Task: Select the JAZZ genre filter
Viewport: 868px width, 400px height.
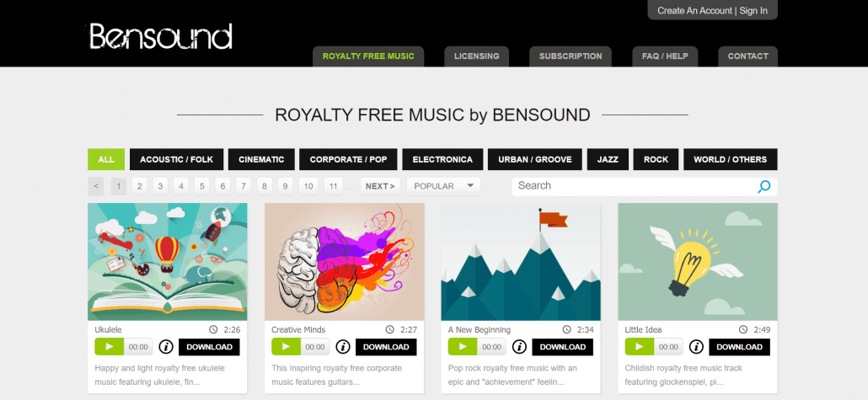Action: [608, 159]
